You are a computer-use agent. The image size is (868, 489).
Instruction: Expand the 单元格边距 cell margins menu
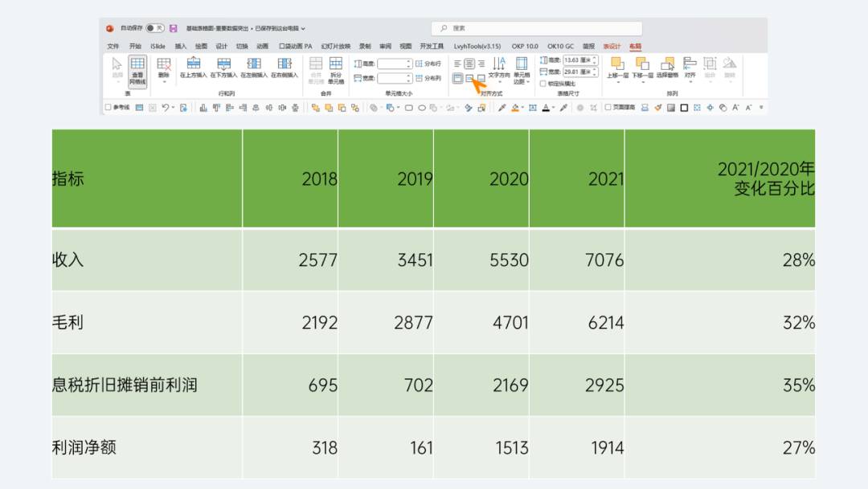tap(522, 70)
